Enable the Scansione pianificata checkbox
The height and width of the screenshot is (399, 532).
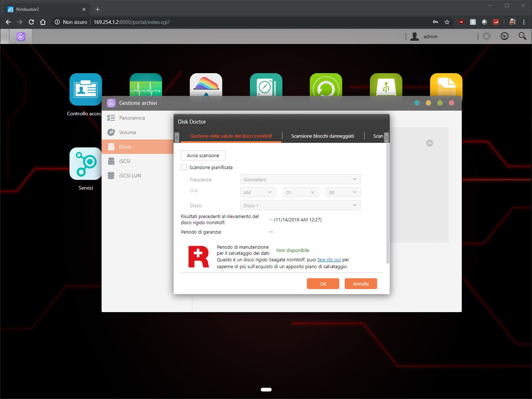(x=184, y=167)
